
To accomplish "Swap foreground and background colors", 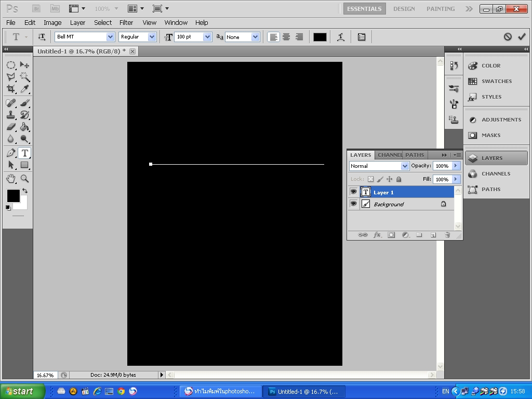I will pos(25,191).
